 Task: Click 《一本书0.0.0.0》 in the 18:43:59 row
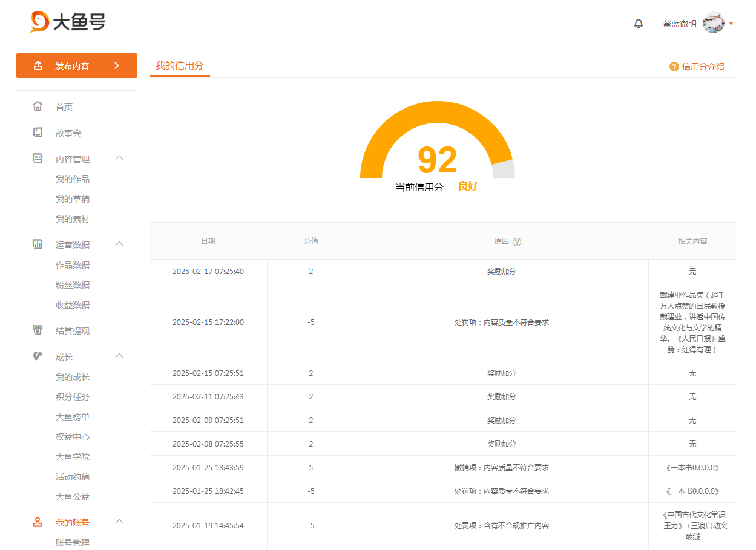click(x=692, y=468)
